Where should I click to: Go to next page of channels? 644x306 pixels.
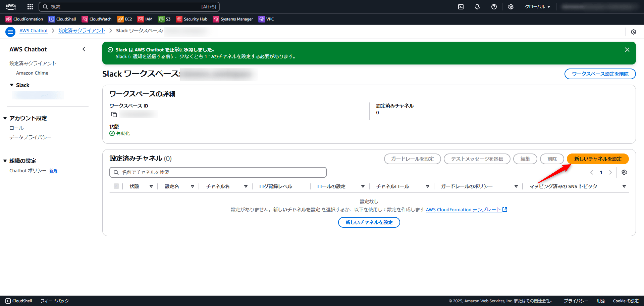click(x=610, y=172)
